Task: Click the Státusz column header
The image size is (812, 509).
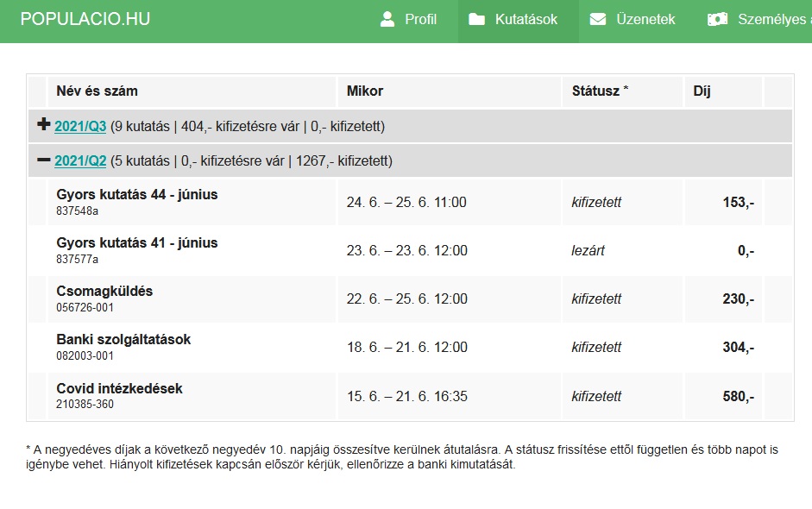Action: [x=600, y=91]
